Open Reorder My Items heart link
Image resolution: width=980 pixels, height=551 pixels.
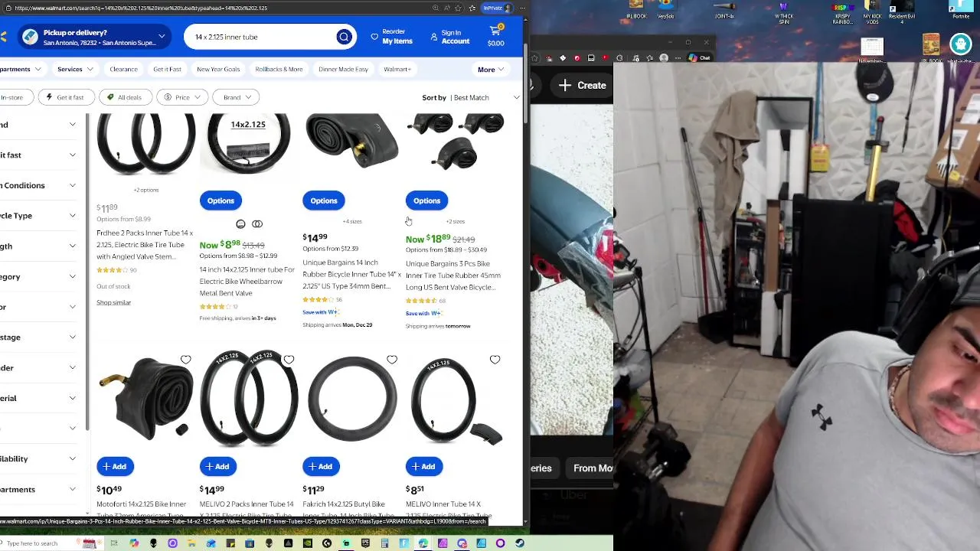[391, 37]
